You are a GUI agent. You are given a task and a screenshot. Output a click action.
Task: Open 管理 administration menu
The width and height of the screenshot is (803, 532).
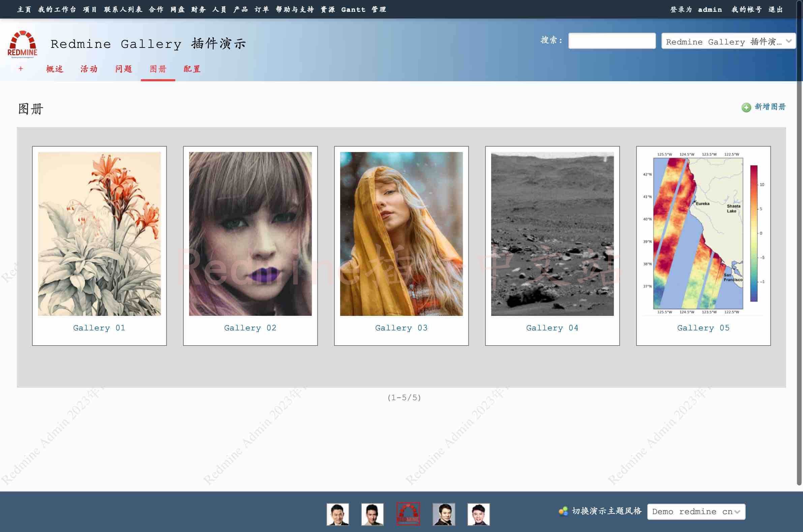pyautogui.click(x=379, y=9)
